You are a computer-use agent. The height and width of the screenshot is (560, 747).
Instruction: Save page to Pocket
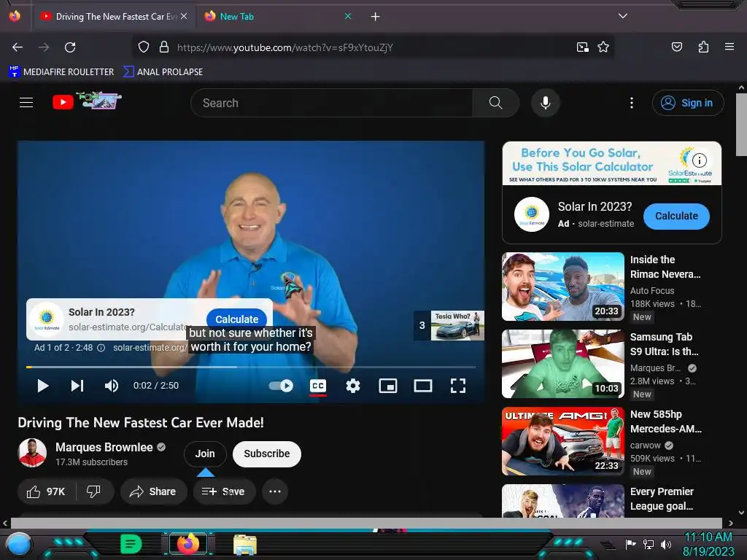(676, 47)
